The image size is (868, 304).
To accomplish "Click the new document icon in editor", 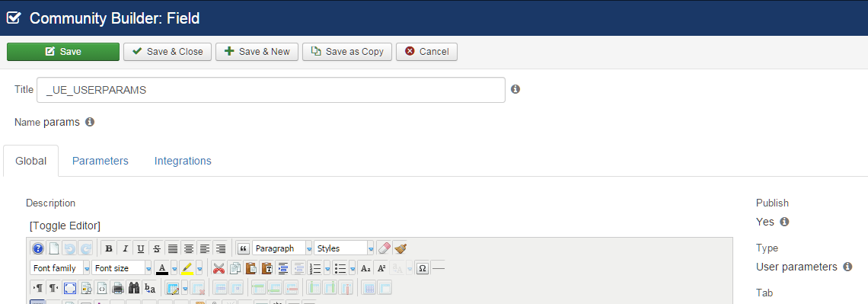I will [x=54, y=248].
